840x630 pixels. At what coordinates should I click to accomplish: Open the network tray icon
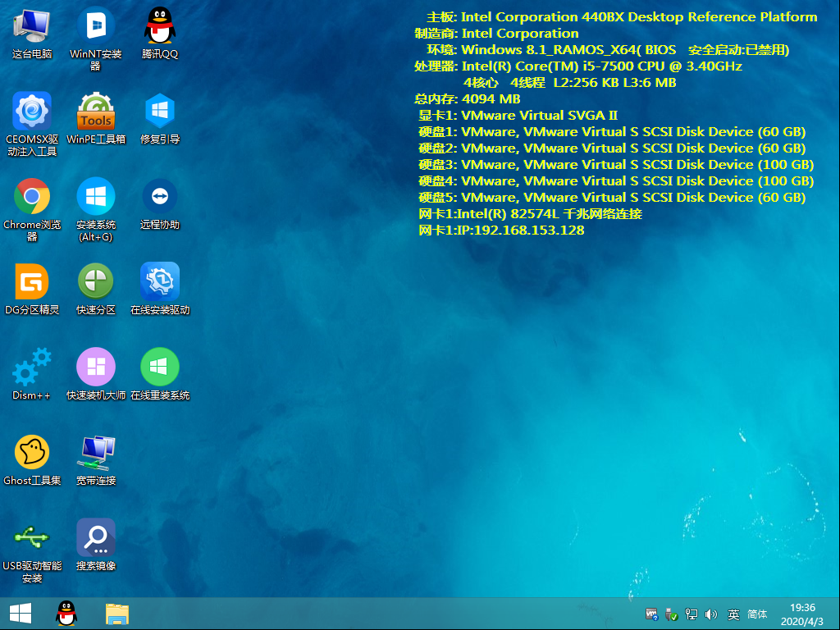691,614
